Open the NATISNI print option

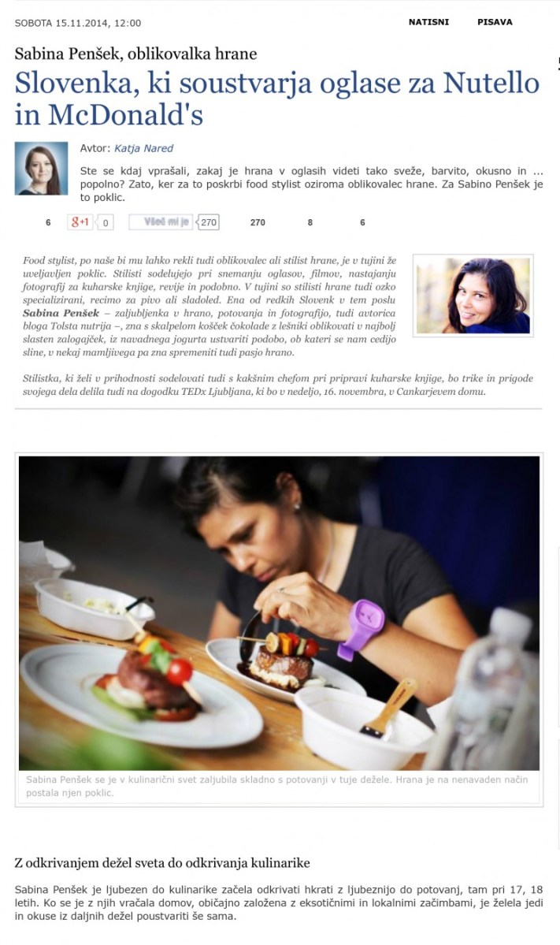[428, 22]
